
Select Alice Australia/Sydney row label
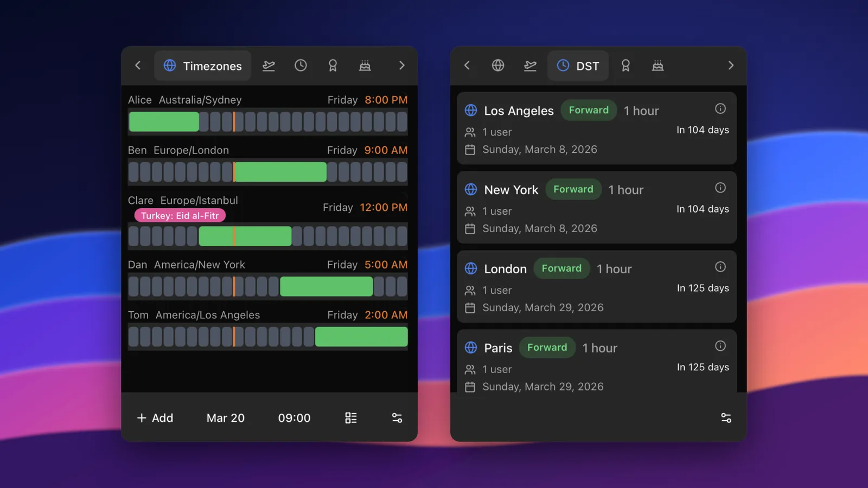[185, 100]
